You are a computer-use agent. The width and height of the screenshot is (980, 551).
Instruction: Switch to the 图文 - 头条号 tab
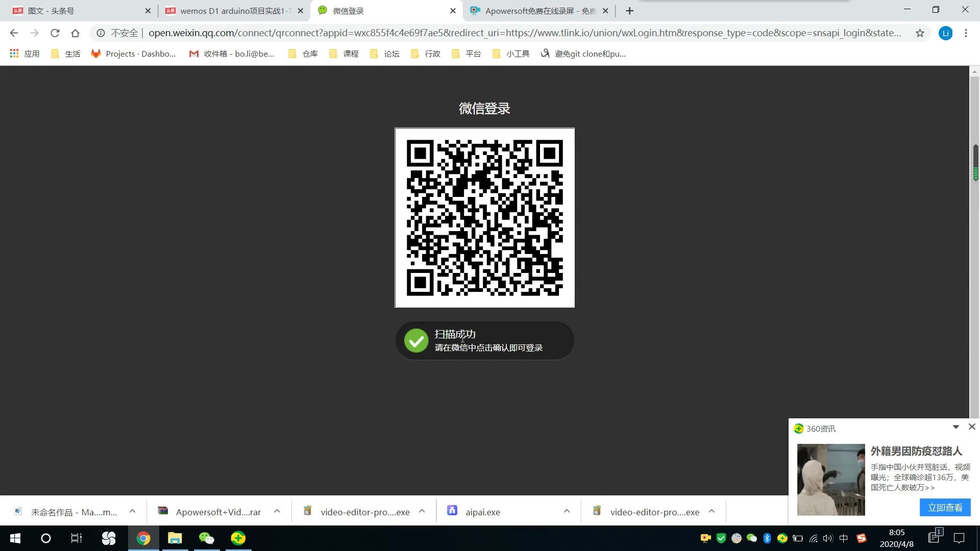[79, 11]
